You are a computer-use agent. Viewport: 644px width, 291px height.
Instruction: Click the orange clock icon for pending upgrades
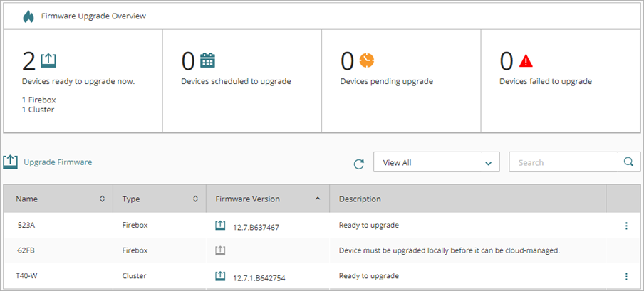(x=367, y=60)
